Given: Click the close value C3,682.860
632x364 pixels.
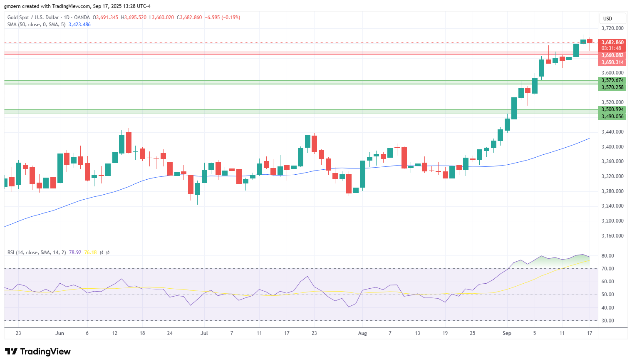Looking at the screenshot, I should (x=189, y=17).
